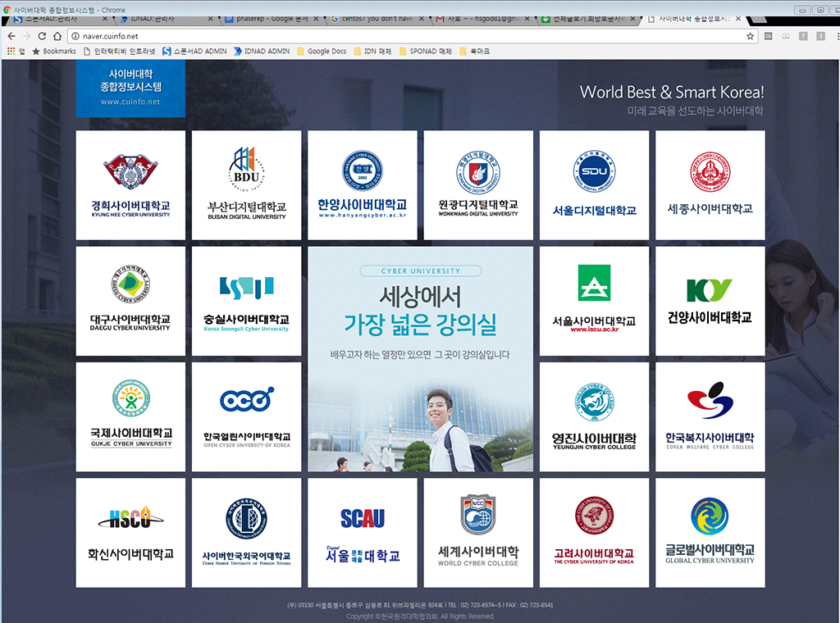The width and height of the screenshot is (840, 623).
Task: Open the 화신사이버대학교 HSCU tile
Action: [x=130, y=533]
